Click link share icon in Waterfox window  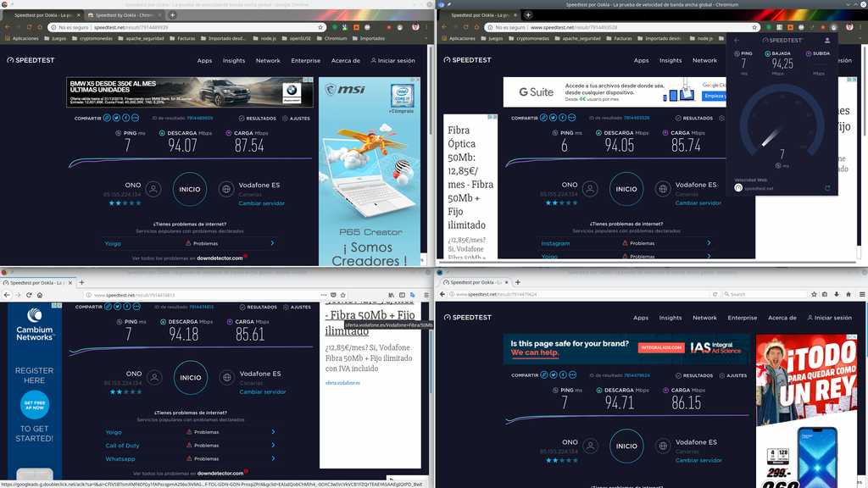pos(544,375)
